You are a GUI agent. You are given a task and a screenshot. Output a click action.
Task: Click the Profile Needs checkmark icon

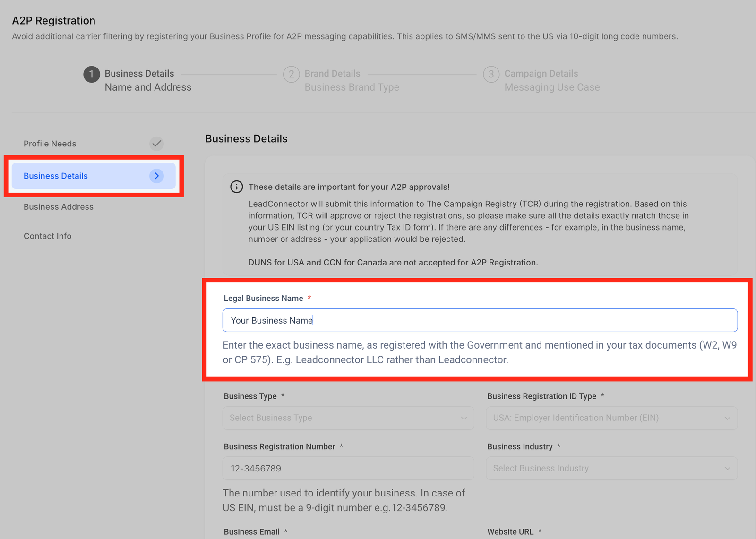pos(156,143)
